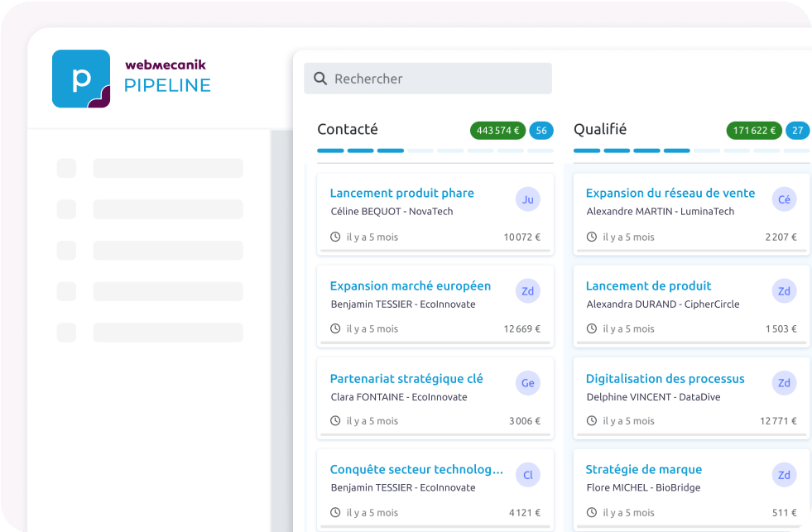Open the 'Digitalisation des processus' deal

click(665, 378)
